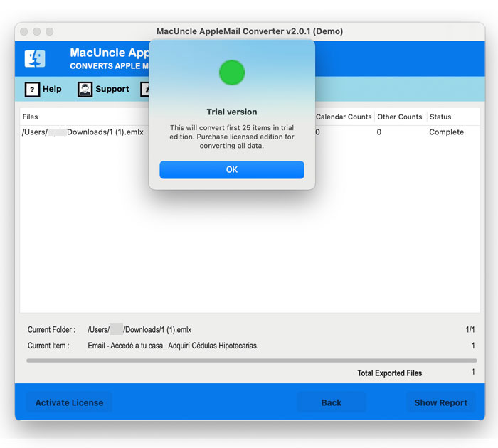Click Activate License button
The image size is (498, 448).
(x=69, y=402)
